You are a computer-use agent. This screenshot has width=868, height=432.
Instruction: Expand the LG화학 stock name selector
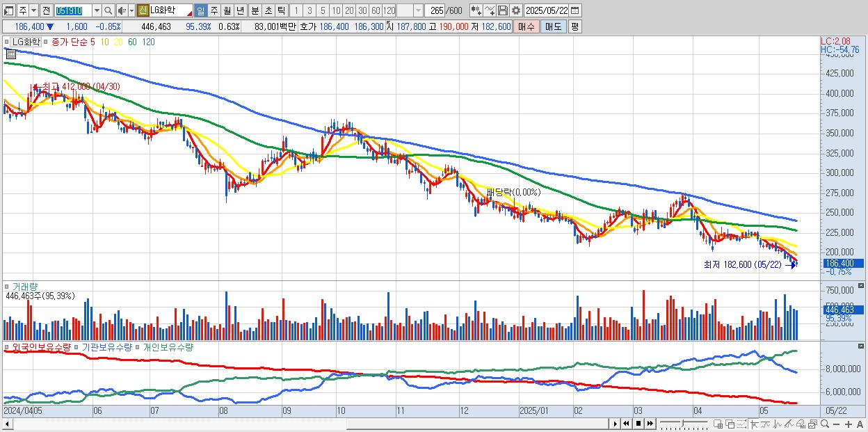[189, 13]
